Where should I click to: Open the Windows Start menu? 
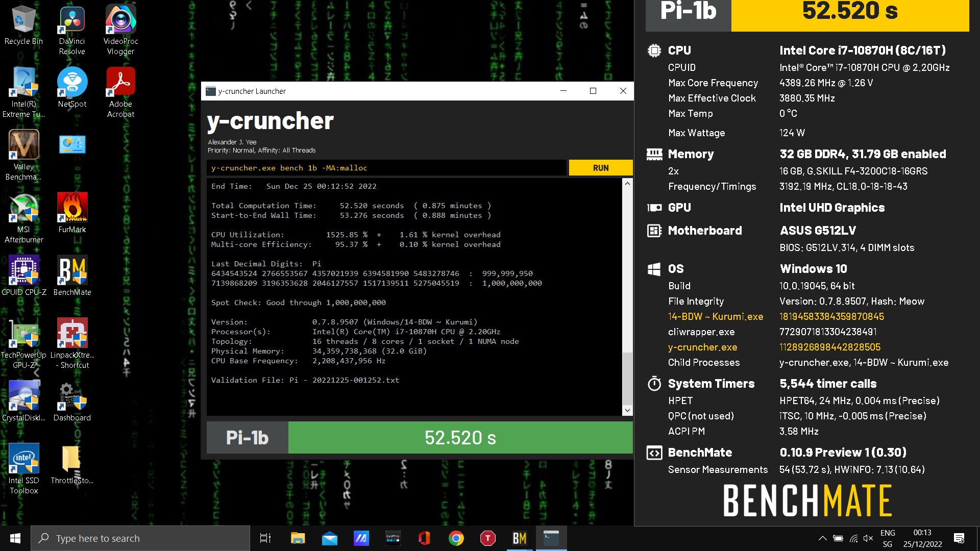click(x=15, y=538)
